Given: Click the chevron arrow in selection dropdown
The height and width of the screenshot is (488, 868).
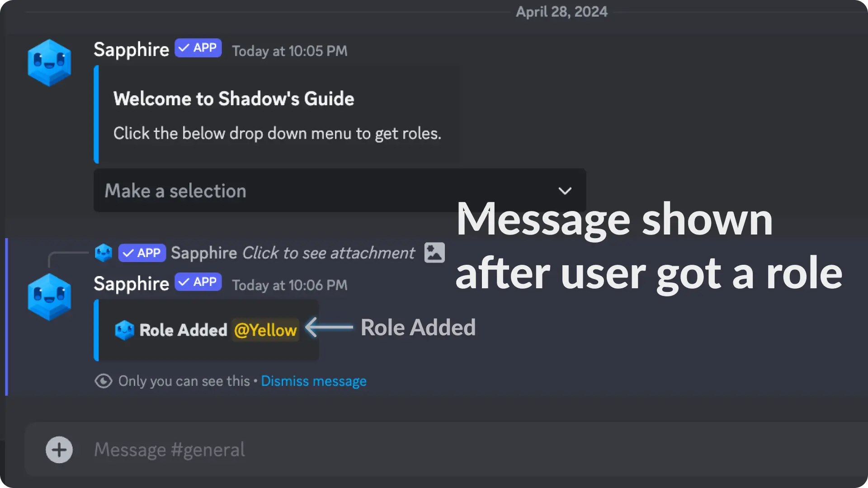Looking at the screenshot, I should pyautogui.click(x=565, y=191).
